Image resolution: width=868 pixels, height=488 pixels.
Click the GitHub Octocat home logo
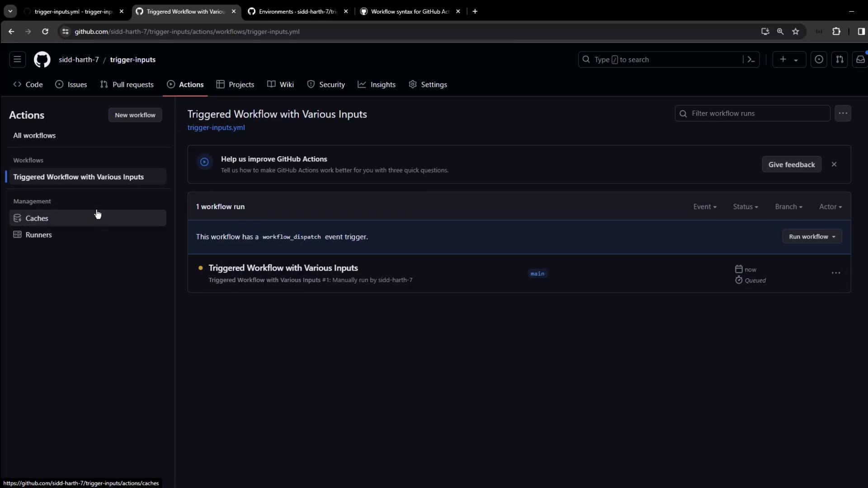(42, 60)
